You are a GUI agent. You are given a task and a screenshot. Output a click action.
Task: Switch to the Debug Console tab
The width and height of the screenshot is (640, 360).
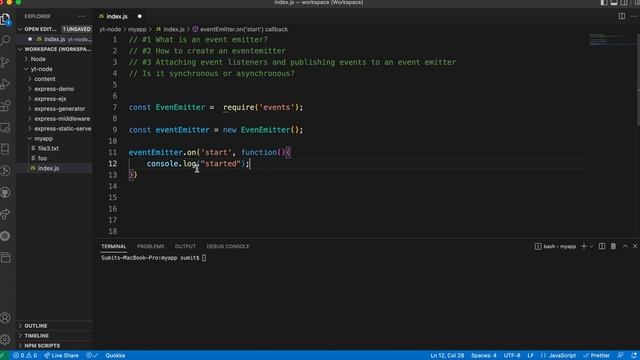point(228,246)
